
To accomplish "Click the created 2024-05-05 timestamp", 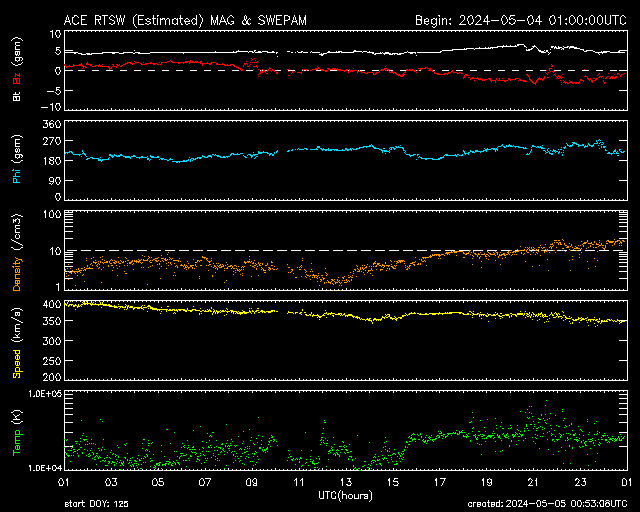I will (546, 505).
